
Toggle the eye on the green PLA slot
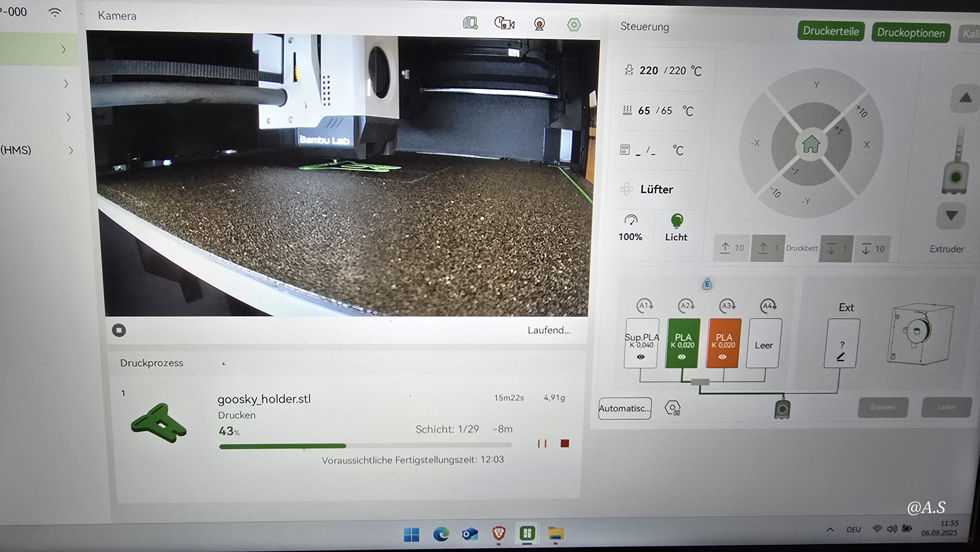click(x=682, y=357)
